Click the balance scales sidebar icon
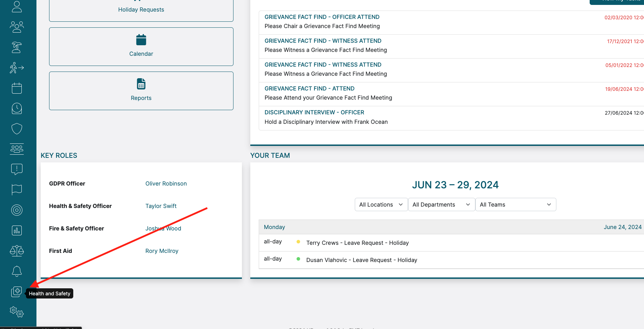 [x=16, y=251]
